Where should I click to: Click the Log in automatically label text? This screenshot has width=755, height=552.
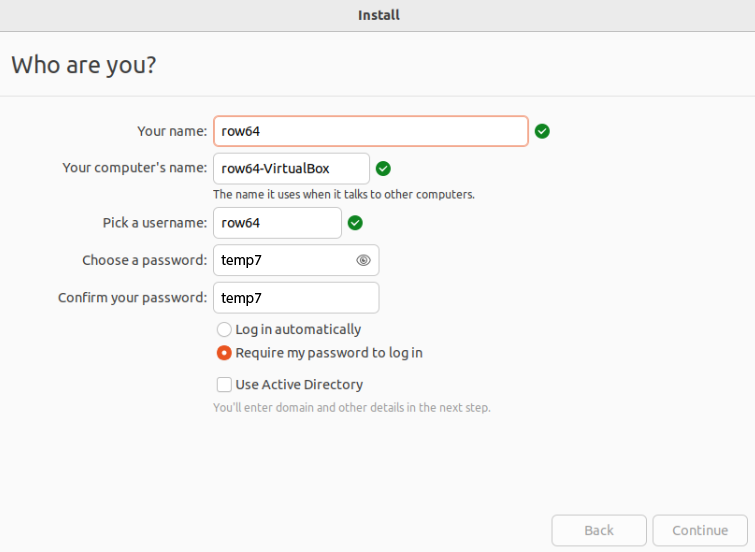[x=298, y=329]
